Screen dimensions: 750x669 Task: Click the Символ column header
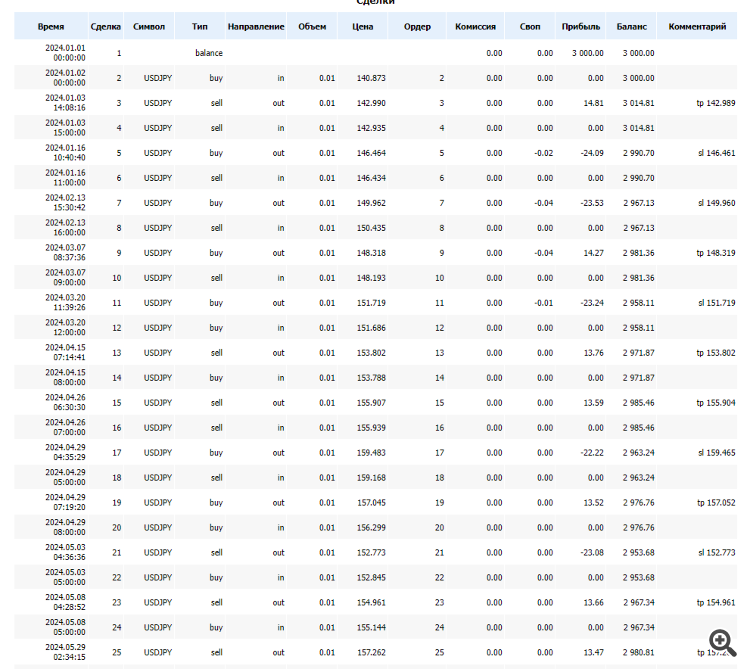(149, 27)
